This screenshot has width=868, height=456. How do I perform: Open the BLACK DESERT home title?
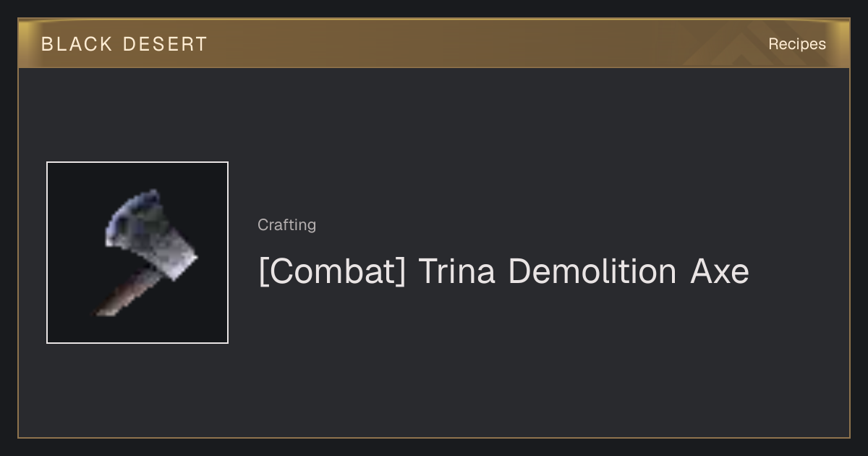click(124, 44)
